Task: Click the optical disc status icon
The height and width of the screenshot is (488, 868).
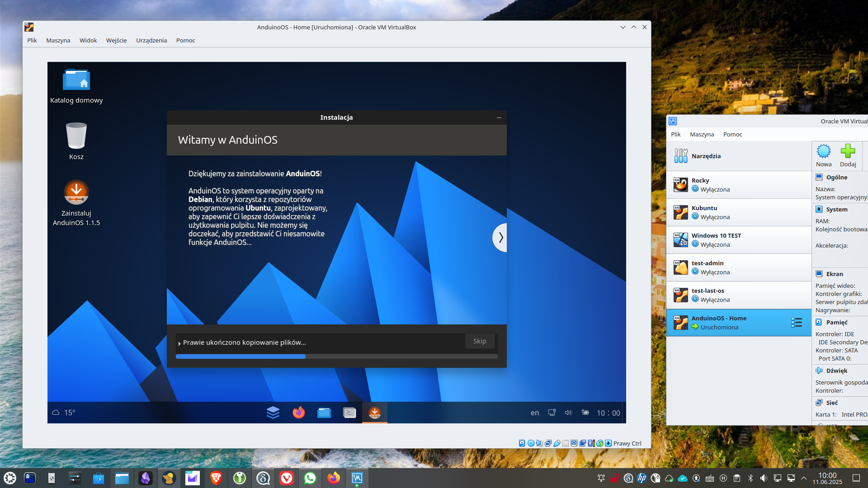Action: (531, 443)
